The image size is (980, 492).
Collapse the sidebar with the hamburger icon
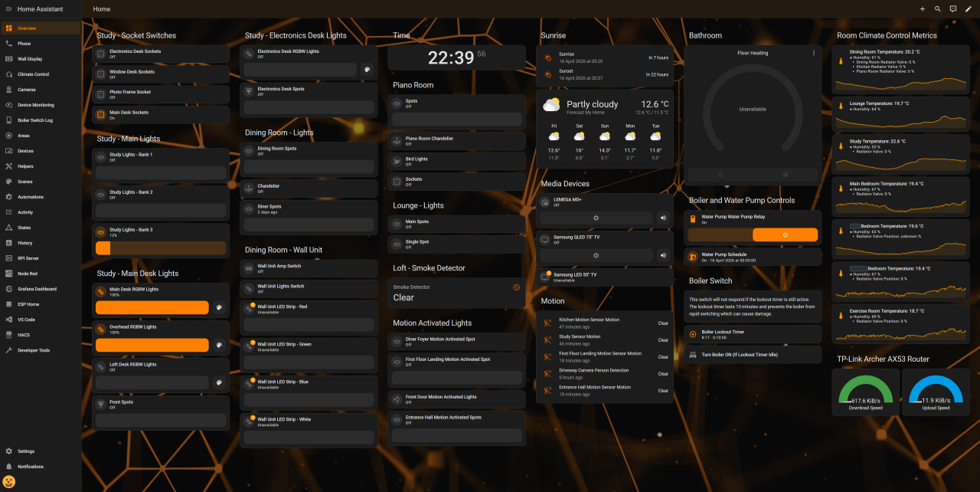tap(9, 8)
